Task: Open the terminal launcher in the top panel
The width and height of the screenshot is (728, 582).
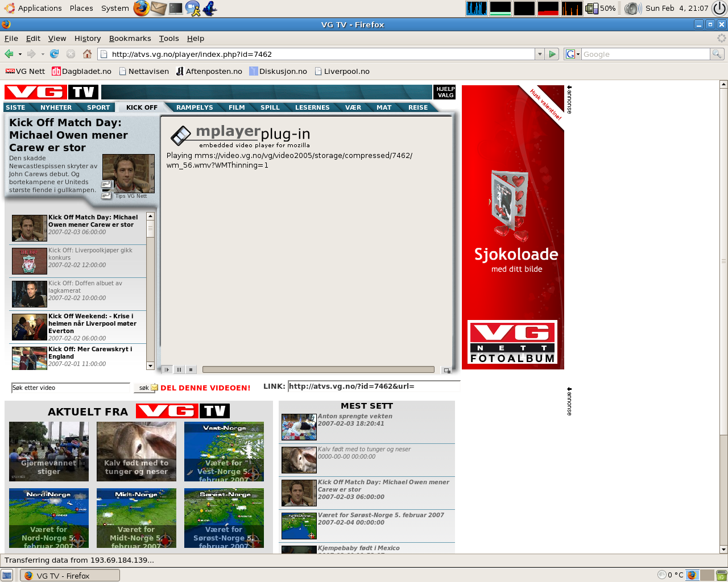Action: point(176,8)
